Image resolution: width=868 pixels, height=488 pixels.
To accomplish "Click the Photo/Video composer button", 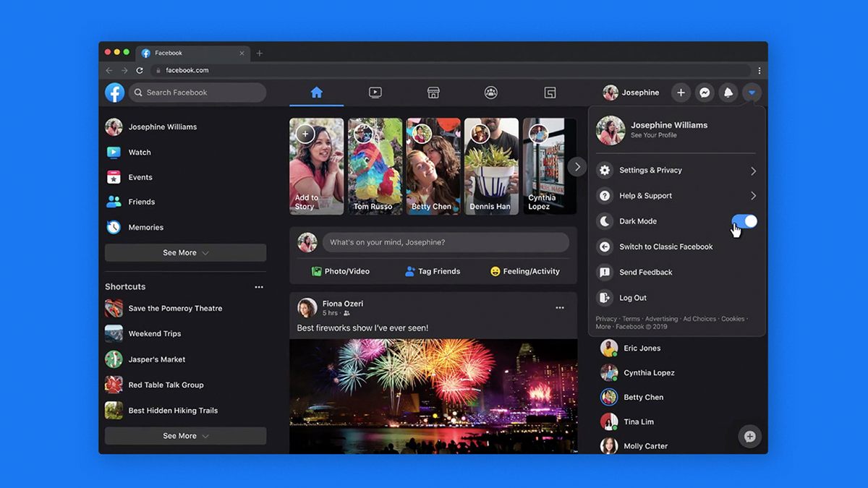I will (x=341, y=271).
